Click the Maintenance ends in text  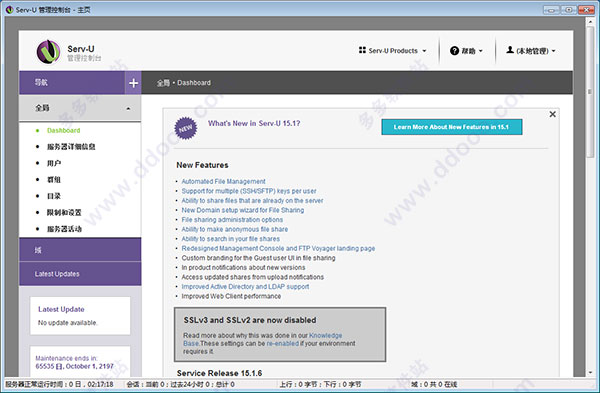[x=66, y=358]
